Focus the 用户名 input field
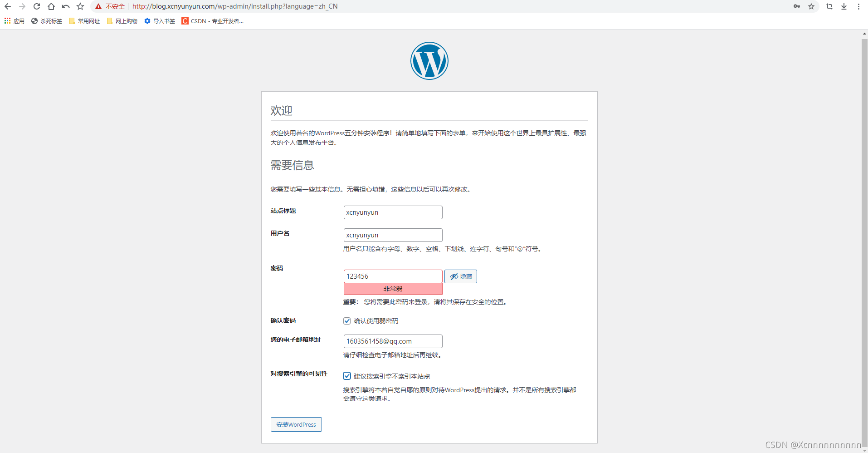This screenshot has height=453, width=868. pyautogui.click(x=393, y=235)
